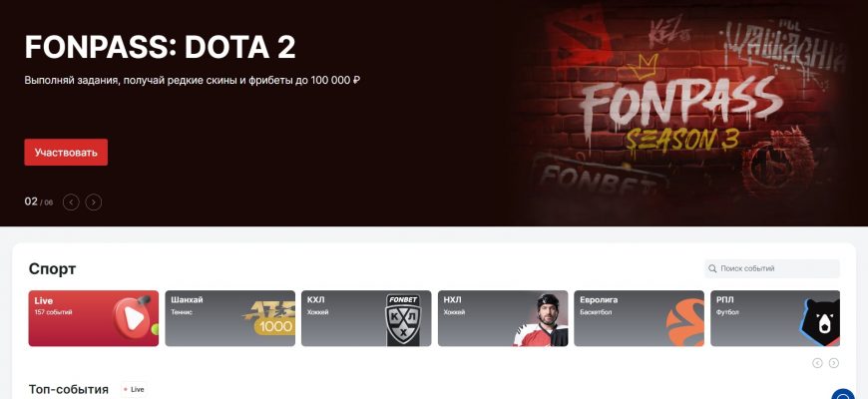Screen dimensions: 868x399
Task: Click the red Участвовать button
Action: click(x=66, y=153)
